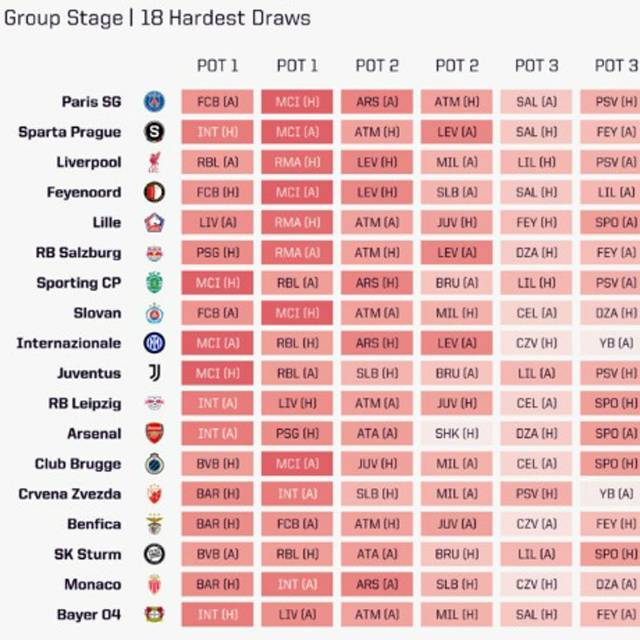Select the Bayer 04 crest icon

(x=154, y=614)
